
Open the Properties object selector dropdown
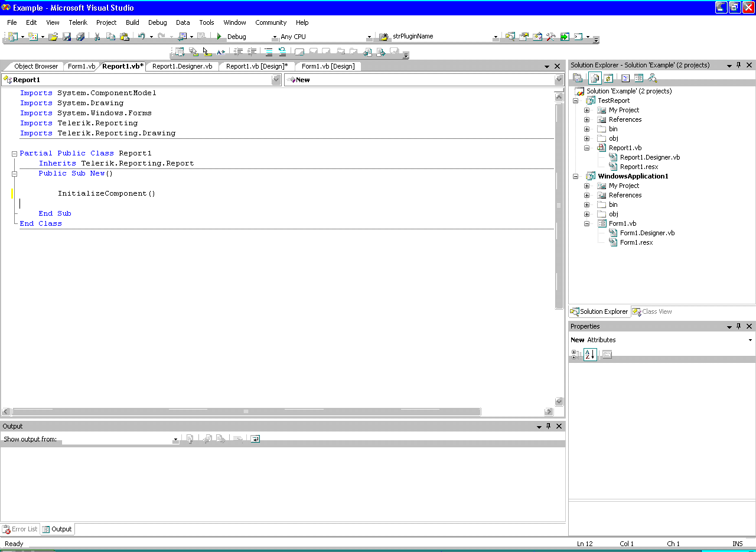click(750, 340)
